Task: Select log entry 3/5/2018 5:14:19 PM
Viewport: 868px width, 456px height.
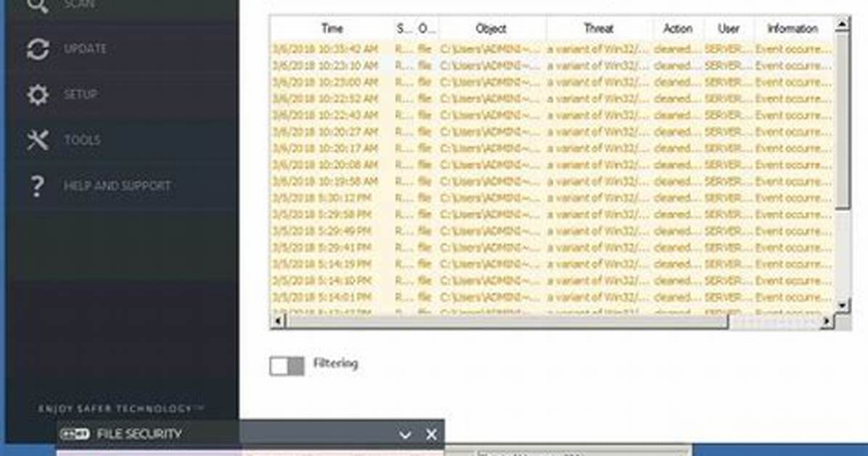Action: pos(552,264)
